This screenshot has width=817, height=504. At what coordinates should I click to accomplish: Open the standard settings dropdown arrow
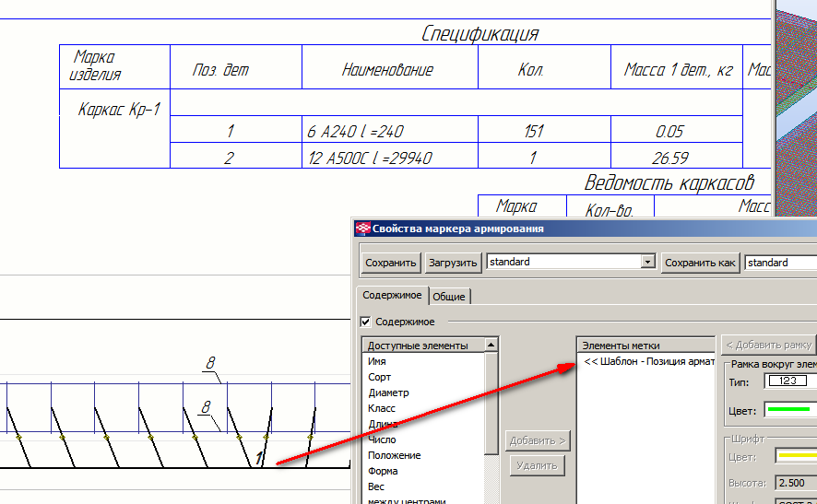pos(647,263)
